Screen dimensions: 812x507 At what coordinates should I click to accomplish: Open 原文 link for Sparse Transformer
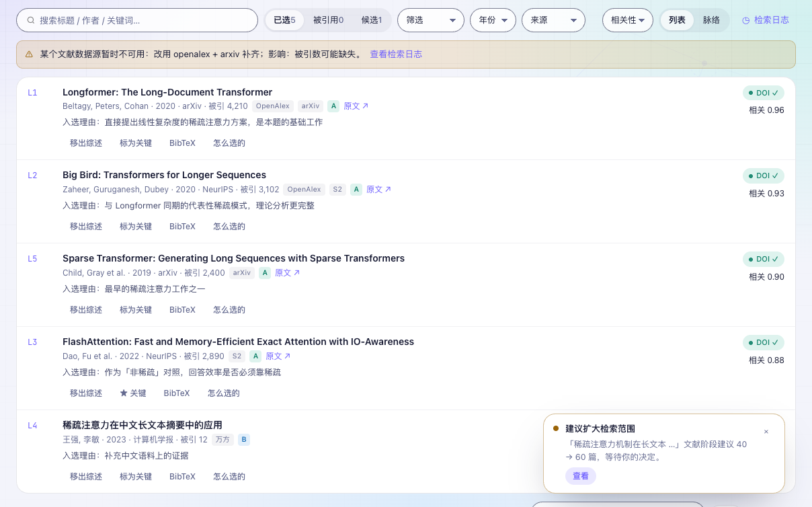point(288,273)
